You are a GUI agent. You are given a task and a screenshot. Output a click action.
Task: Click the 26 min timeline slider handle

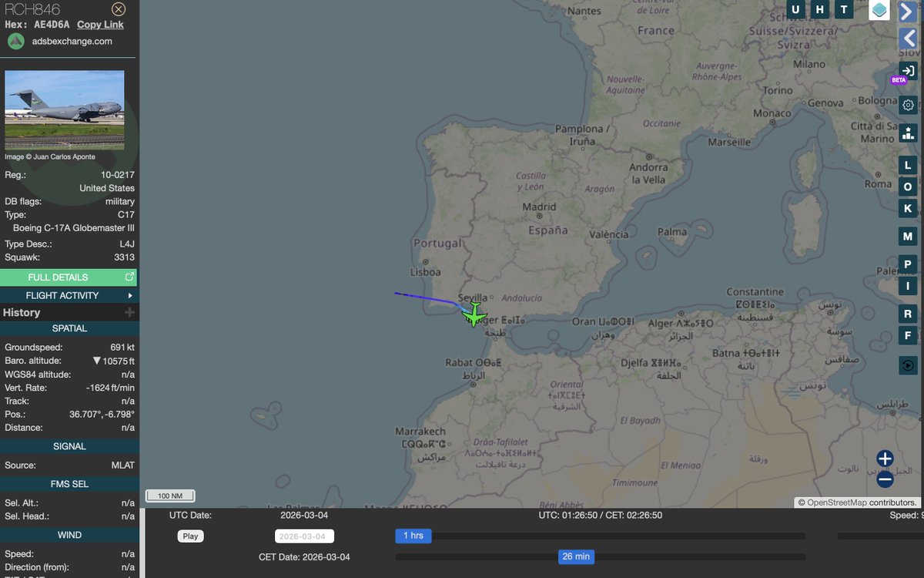pyautogui.click(x=576, y=556)
